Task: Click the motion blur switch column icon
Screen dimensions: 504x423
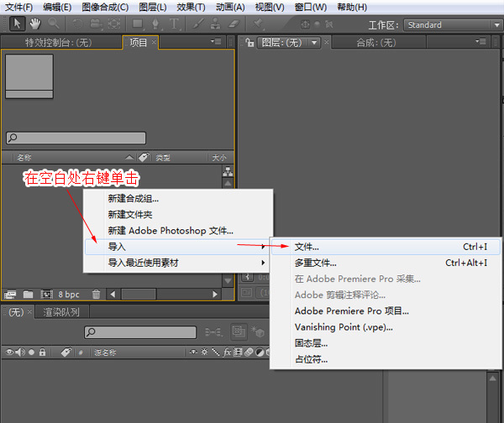Action: click(x=249, y=352)
